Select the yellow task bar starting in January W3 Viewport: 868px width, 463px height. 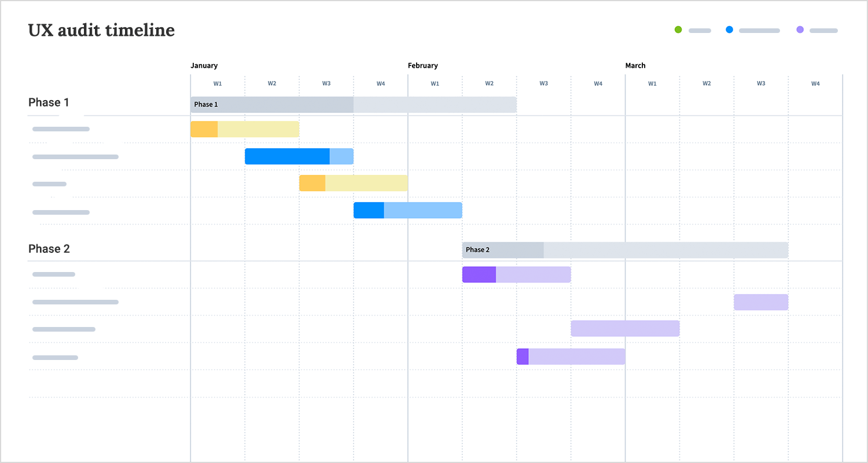pos(354,183)
